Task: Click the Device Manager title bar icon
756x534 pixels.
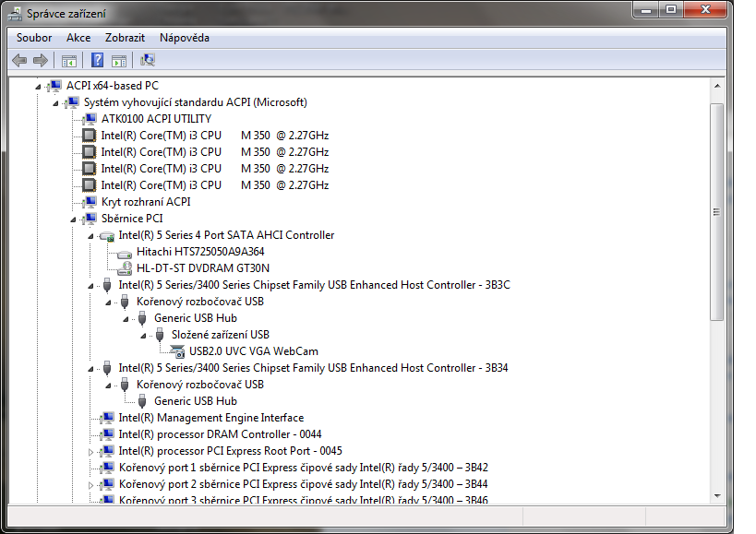Action: tap(15, 14)
